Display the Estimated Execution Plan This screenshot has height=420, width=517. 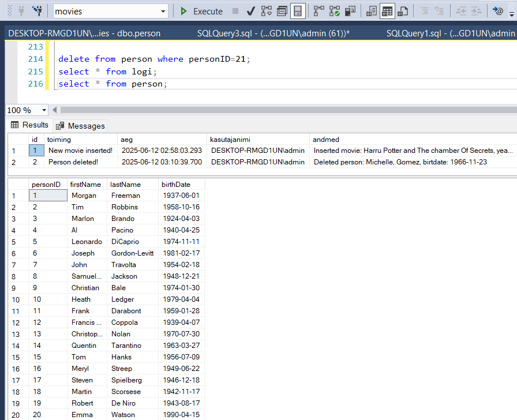pos(267,11)
